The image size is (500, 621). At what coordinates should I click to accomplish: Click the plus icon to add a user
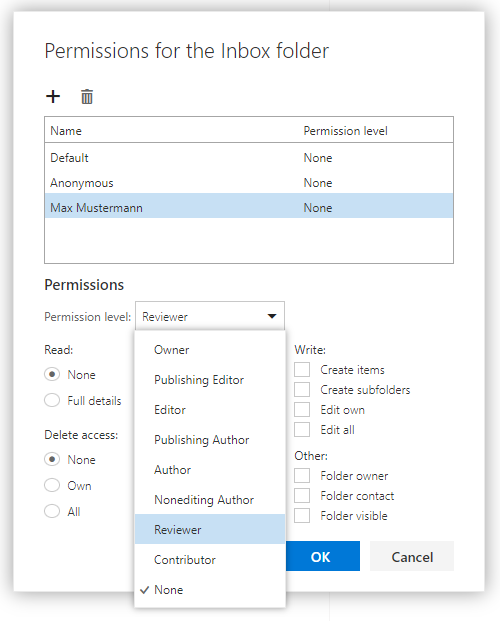pos(53,96)
